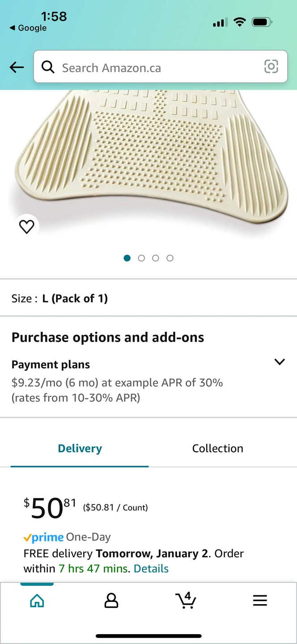
Task: Expand payment plan details at $9.23/mo
Action: pyautogui.click(x=117, y=390)
